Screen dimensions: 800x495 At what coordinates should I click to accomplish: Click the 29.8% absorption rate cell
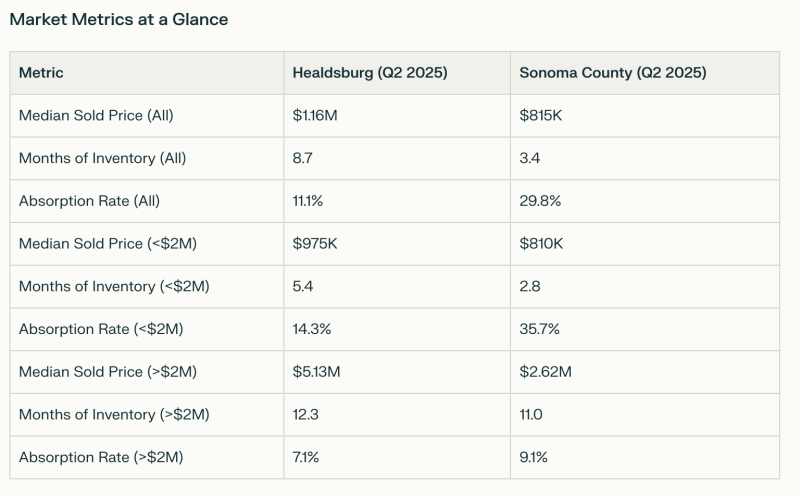[540, 201]
